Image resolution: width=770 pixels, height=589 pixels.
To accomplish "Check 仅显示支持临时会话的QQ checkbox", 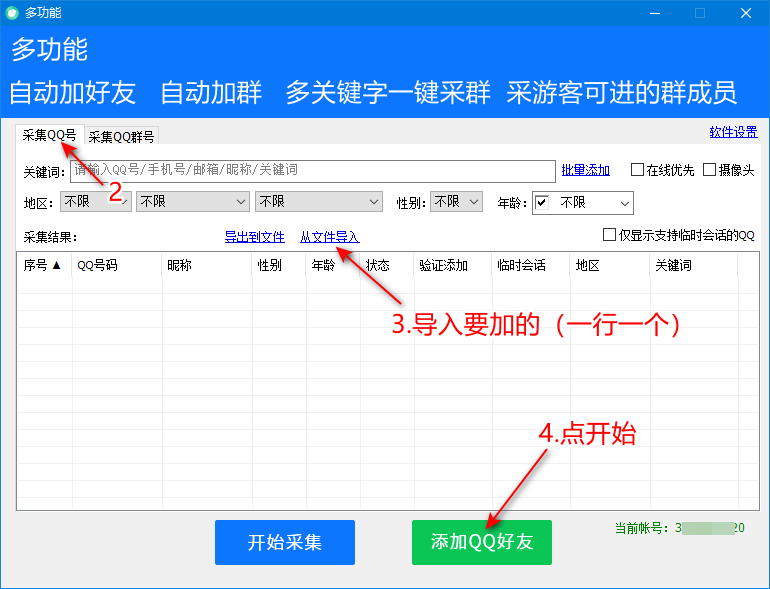I will click(609, 235).
